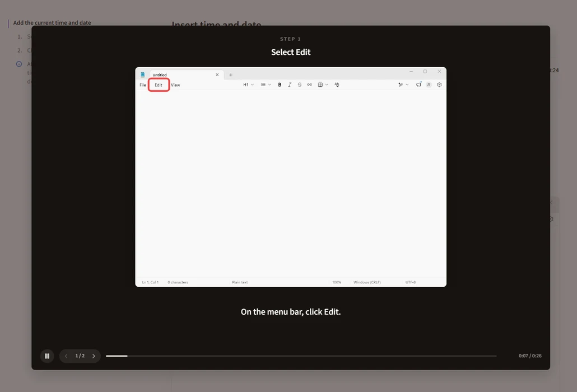Click the 100% zoom status

pyautogui.click(x=337, y=282)
